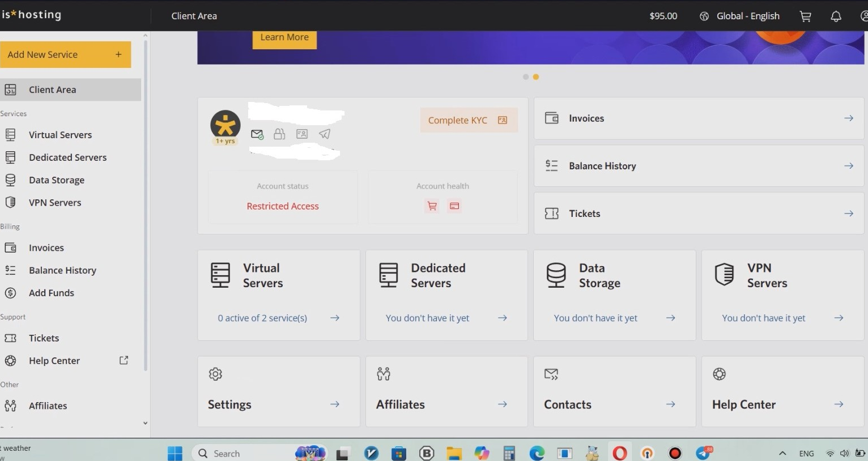The width and height of the screenshot is (868, 461).
Task: Click the red card account health icon
Action: [x=454, y=206]
